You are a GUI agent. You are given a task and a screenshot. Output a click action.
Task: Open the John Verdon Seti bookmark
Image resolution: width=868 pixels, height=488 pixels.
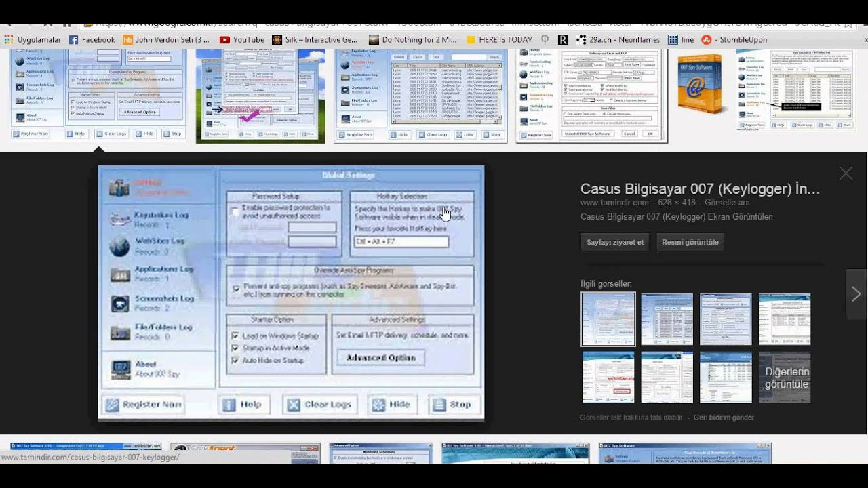click(x=166, y=40)
